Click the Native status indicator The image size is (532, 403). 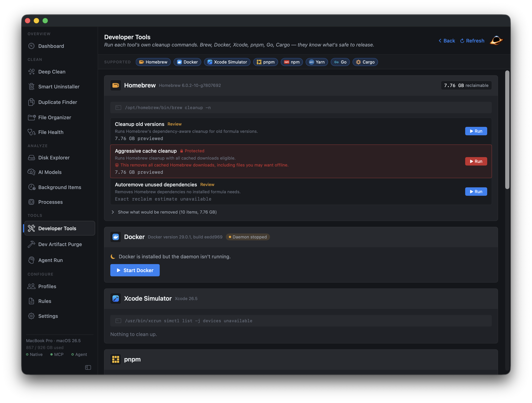click(34, 354)
